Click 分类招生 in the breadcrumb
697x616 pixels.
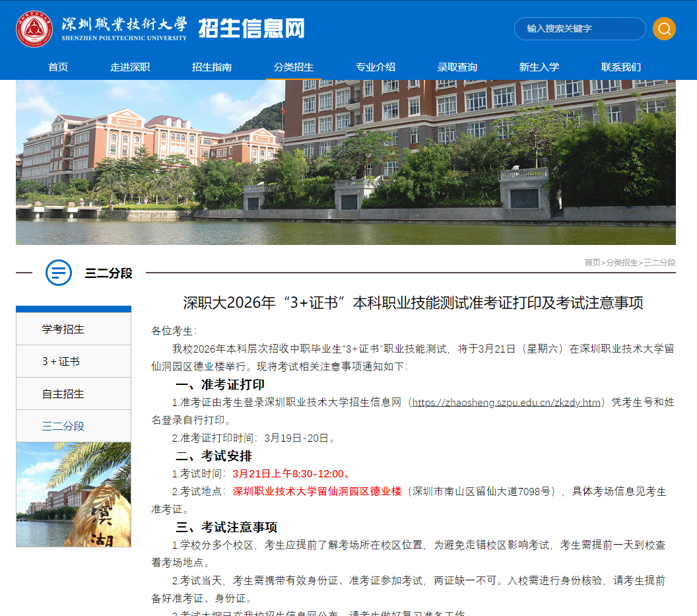[621, 262]
